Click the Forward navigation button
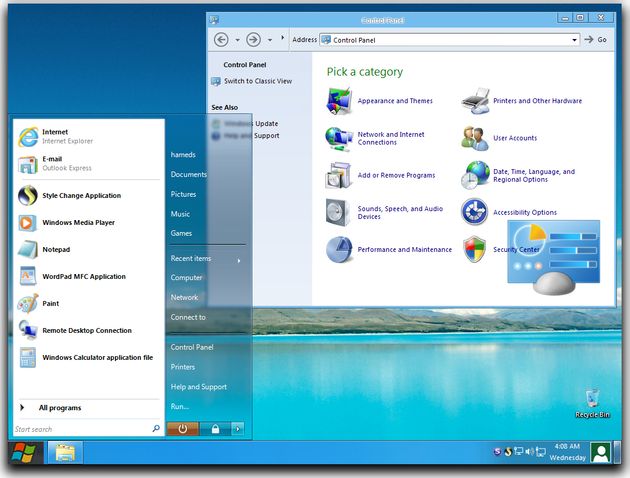Image resolution: width=630 pixels, height=478 pixels. [254, 40]
